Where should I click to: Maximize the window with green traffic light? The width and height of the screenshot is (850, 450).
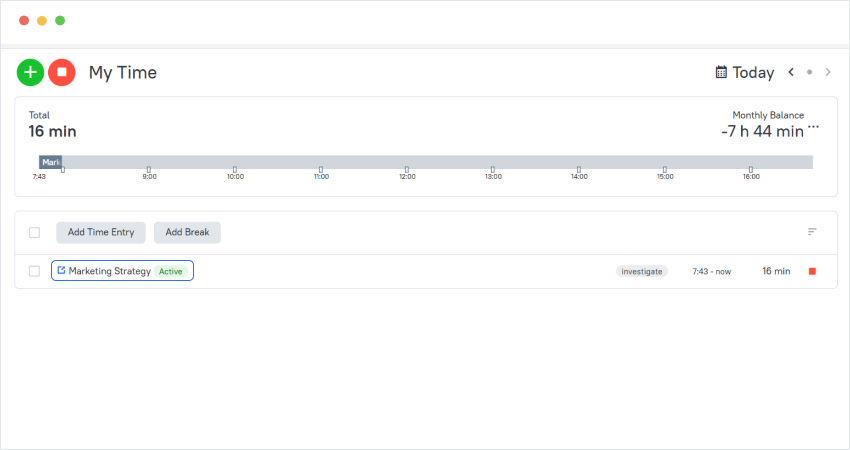click(x=60, y=21)
